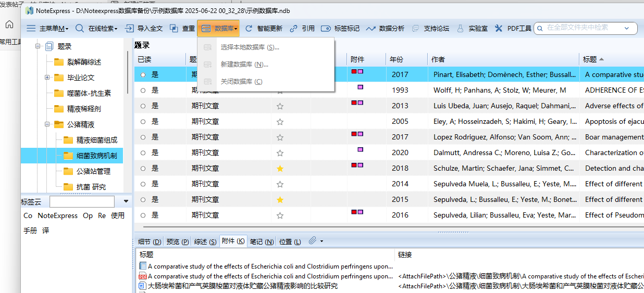
Task: Select the 噬菌体-抗生素 folder
Action: tap(82, 93)
